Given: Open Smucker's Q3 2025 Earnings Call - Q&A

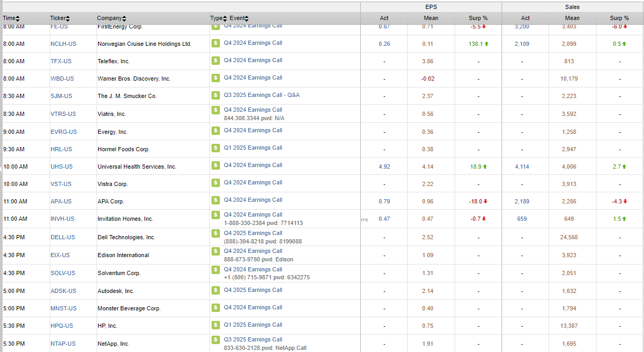Looking at the screenshot, I should 262,95.
